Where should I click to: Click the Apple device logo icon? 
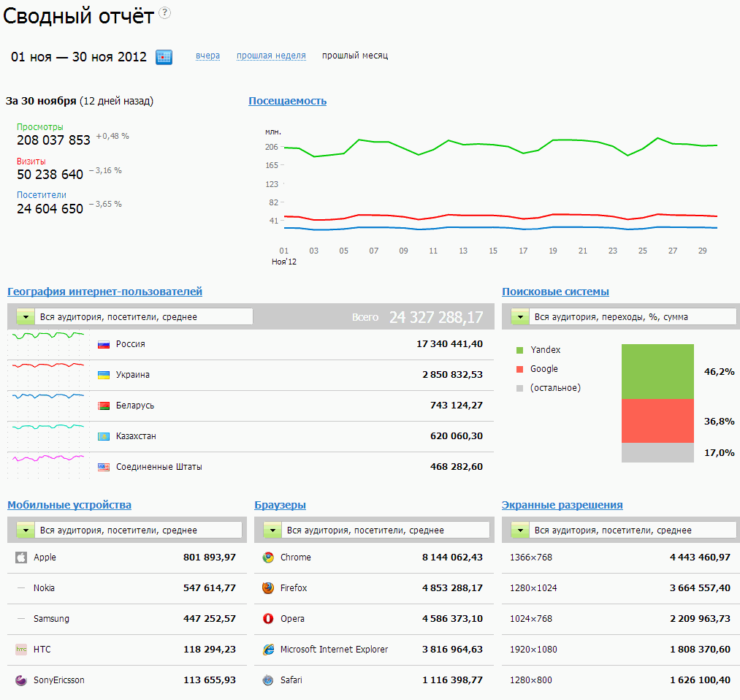[21, 558]
